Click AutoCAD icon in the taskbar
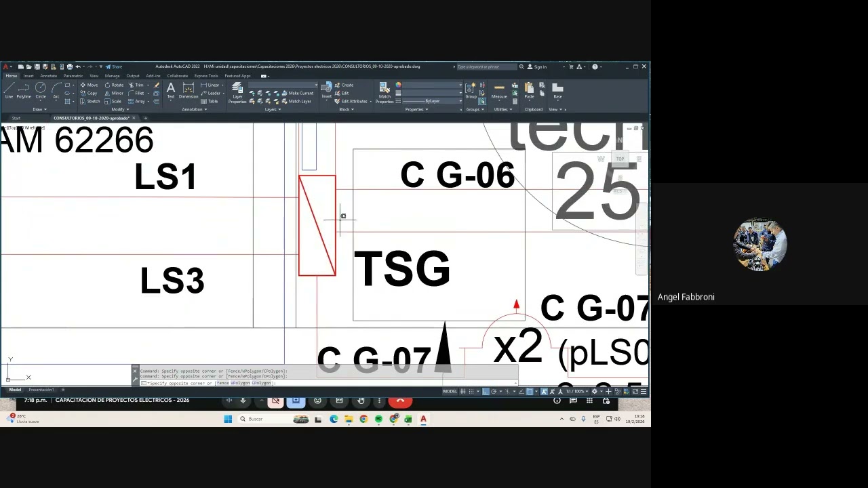 (x=423, y=419)
